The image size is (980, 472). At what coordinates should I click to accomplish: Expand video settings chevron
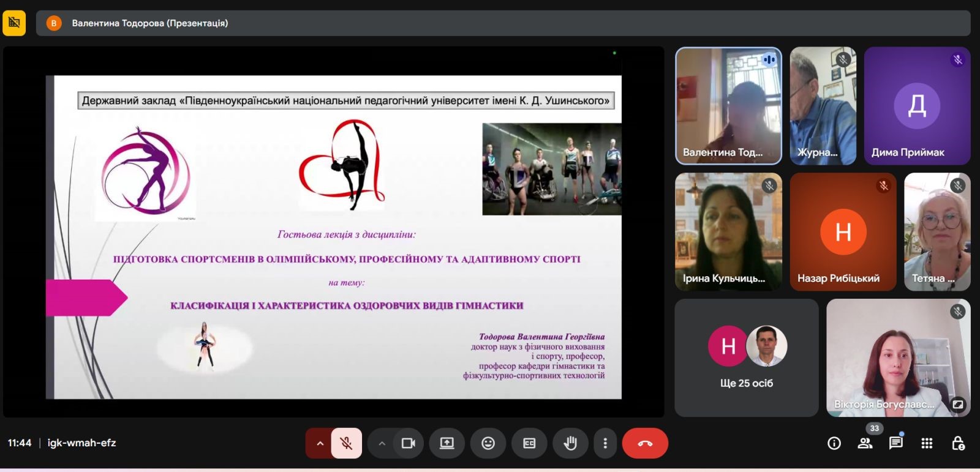[x=382, y=443]
